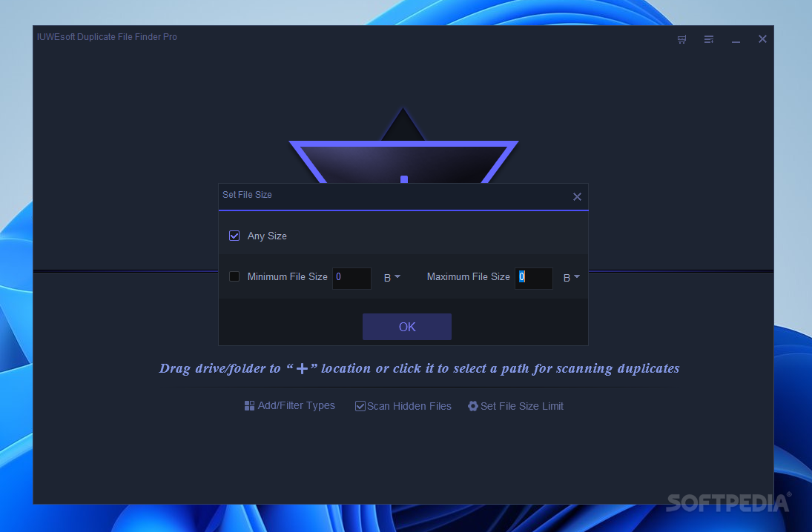812x532 pixels.
Task: Toggle the Scan Hidden Files checkbox
Action: pos(360,406)
